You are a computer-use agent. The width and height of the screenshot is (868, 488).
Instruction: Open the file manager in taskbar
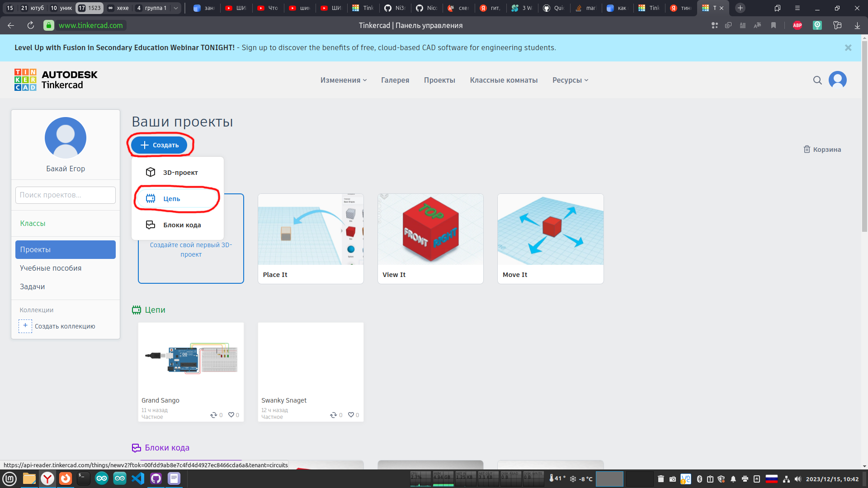click(29, 479)
